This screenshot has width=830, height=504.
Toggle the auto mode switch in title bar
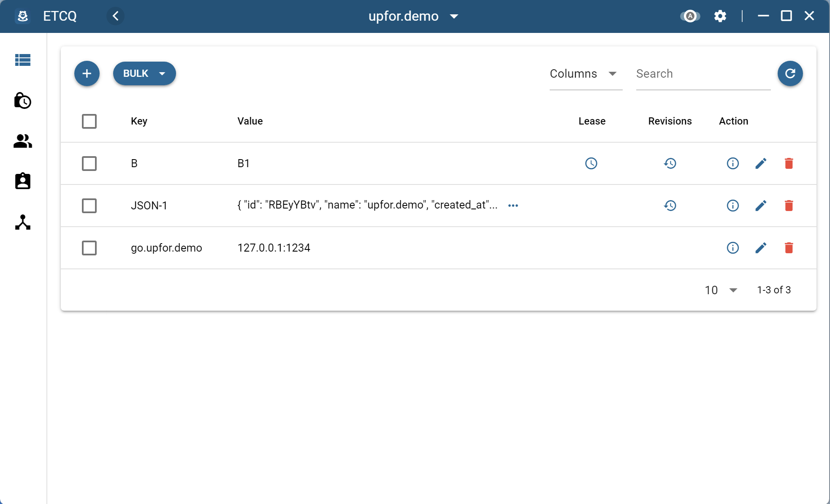690,16
